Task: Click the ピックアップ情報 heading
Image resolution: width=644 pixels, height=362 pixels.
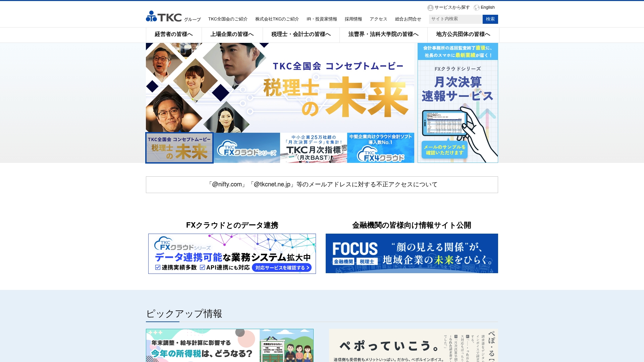Action: [x=184, y=314]
